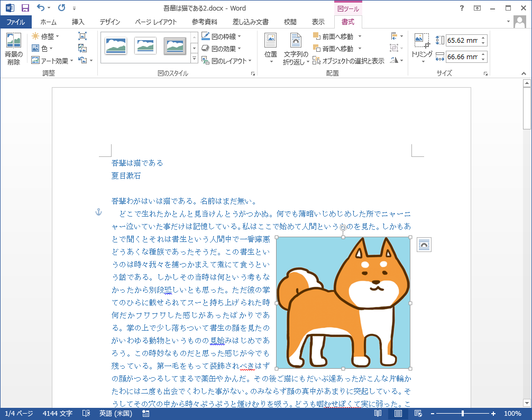The width and height of the screenshot is (532, 420).
Task: Open quick access toolbar customize arrow
Action: 75,8
